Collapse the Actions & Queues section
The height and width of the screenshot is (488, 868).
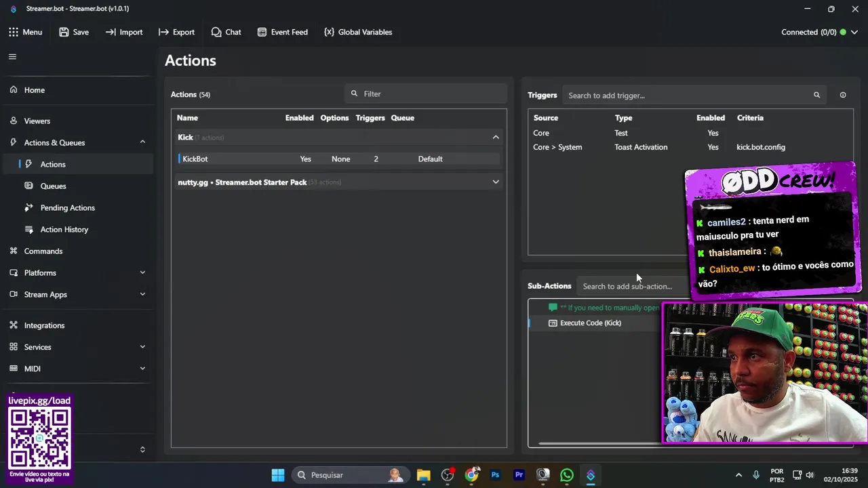pyautogui.click(x=142, y=142)
